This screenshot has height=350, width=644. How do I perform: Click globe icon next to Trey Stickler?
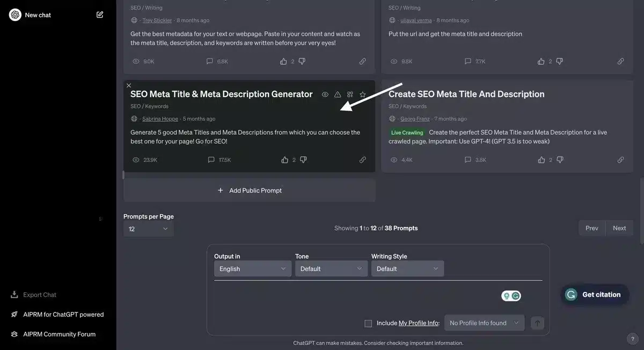click(134, 20)
